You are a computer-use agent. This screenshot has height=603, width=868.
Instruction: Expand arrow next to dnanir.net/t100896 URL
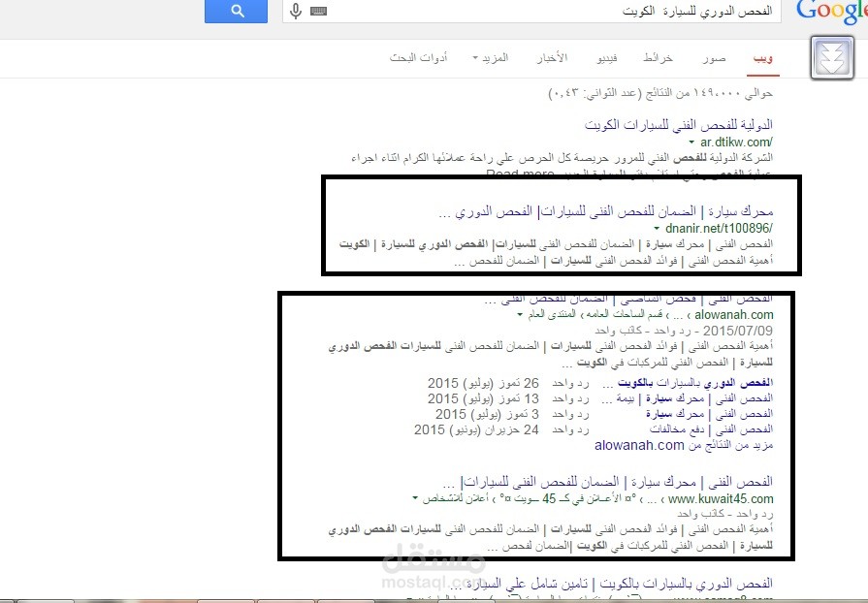[x=657, y=229]
